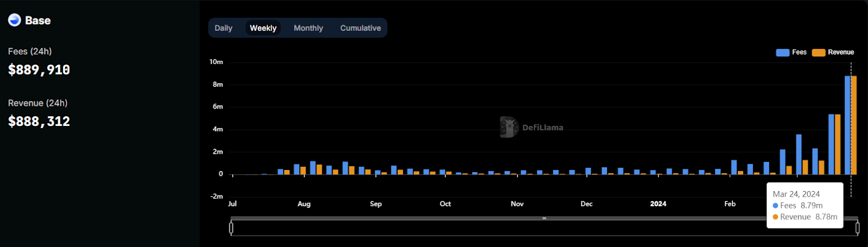
Task: Toggle the Revenue legend series
Action: pyautogui.click(x=833, y=52)
